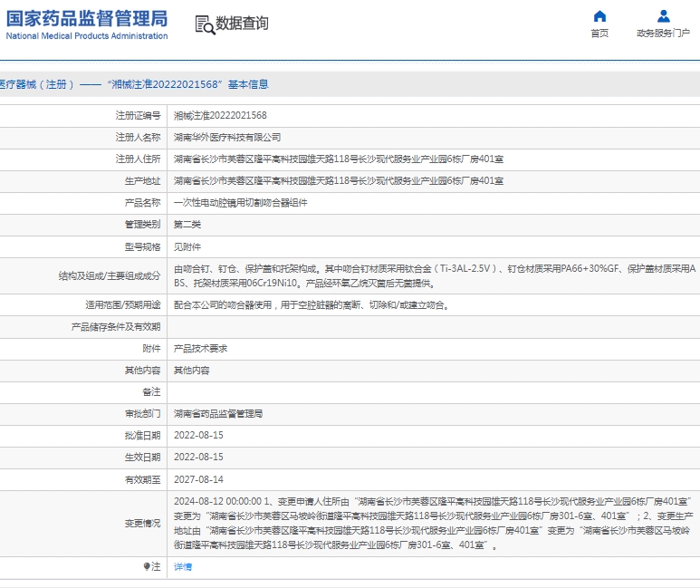
Task: Click the bulb icon beside 注
Action: coord(147,566)
